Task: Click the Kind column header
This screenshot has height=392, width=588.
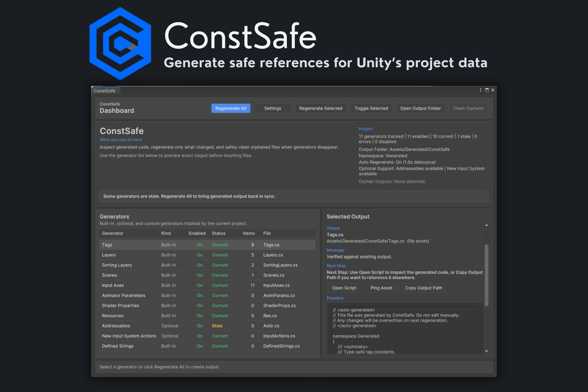Action: (166, 233)
